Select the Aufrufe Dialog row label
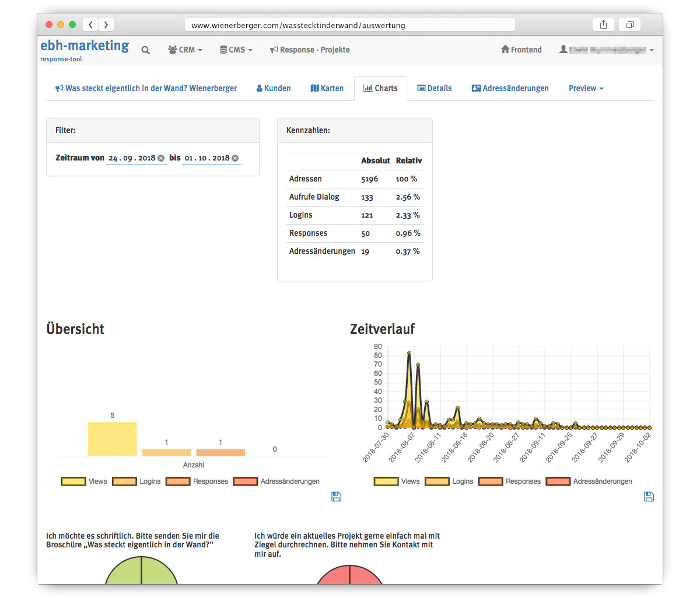This screenshot has height=611, width=700. coord(314,197)
